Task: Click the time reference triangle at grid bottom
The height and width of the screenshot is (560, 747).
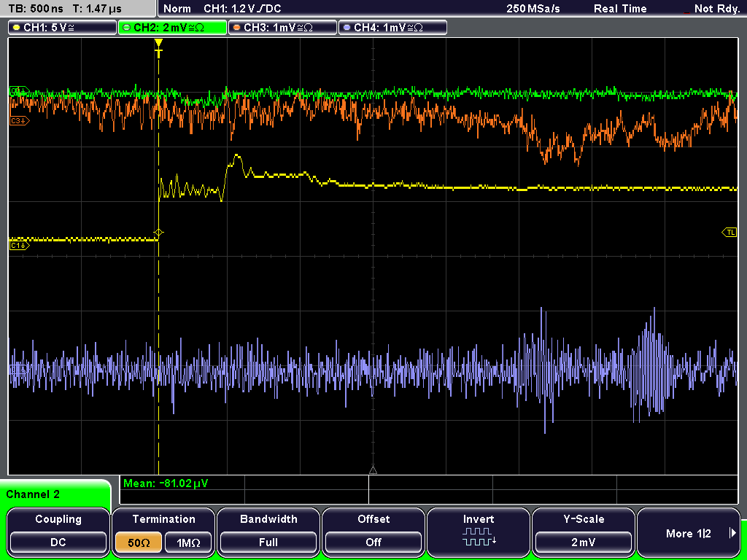Action: tap(373, 470)
